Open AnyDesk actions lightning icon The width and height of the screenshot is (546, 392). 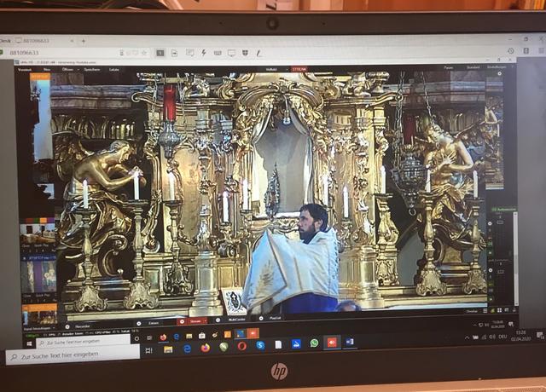(x=204, y=53)
